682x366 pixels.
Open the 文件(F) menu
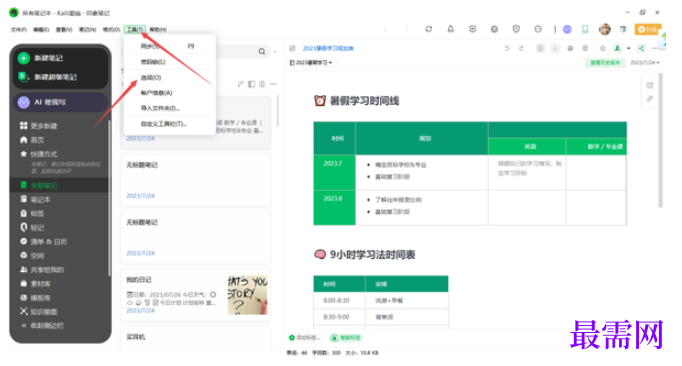[19, 30]
